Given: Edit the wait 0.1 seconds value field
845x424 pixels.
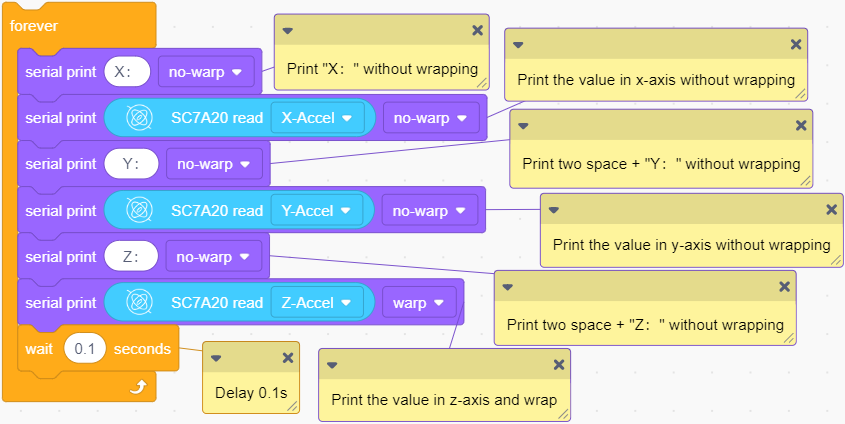Looking at the screenshot, I should (85, 349).
